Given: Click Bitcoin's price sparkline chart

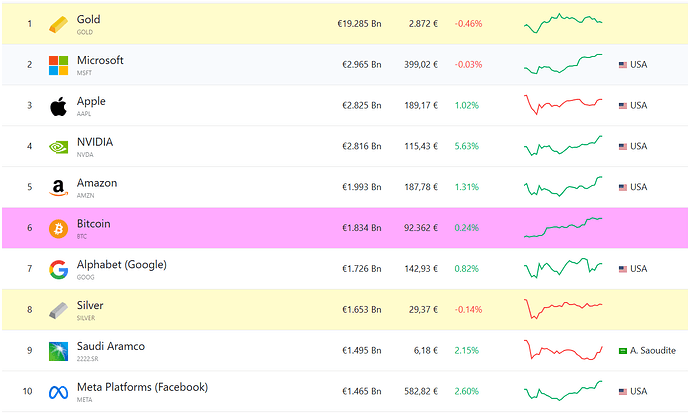Looking at the screenshot, I should 563,227.
